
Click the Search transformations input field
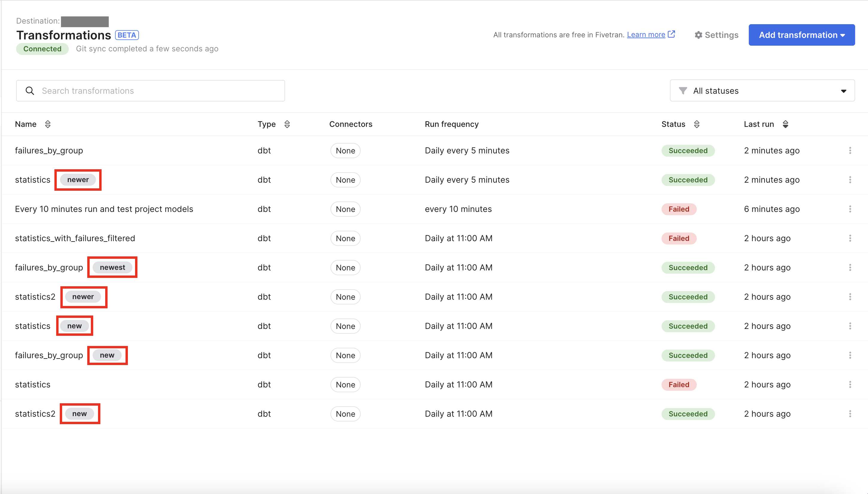point(150,90)
